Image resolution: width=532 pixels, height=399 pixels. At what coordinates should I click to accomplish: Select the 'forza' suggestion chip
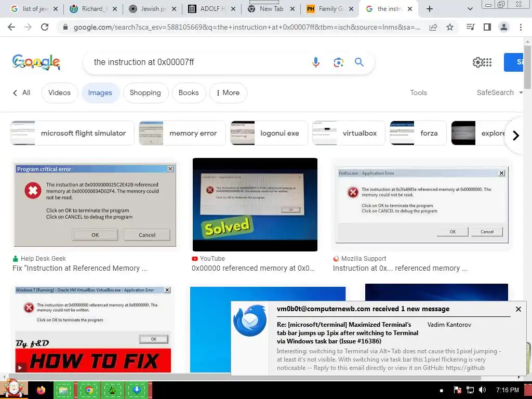pos(418,133)
